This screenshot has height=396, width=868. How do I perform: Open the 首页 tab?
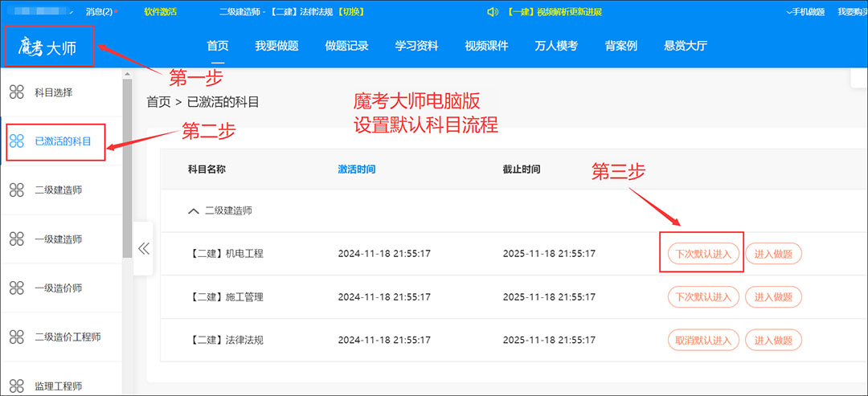(218, 46)
